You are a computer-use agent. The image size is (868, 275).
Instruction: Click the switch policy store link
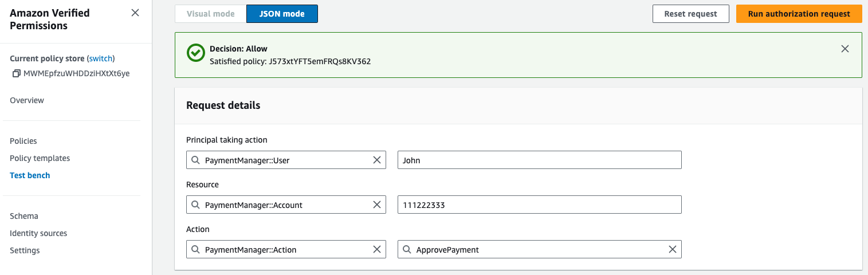(101, 58)
